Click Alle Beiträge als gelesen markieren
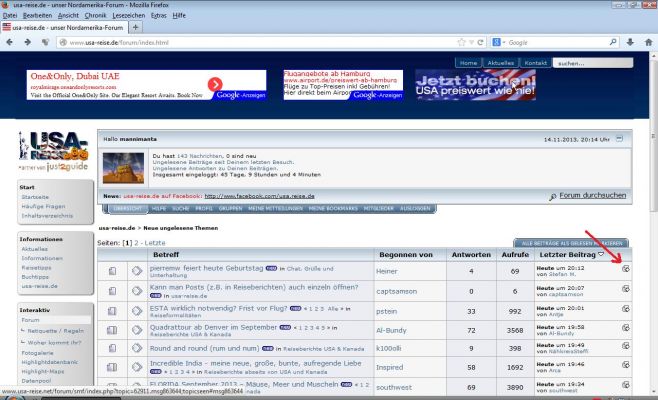The width and height of the screenshot is (658, 400). point(572,243)
